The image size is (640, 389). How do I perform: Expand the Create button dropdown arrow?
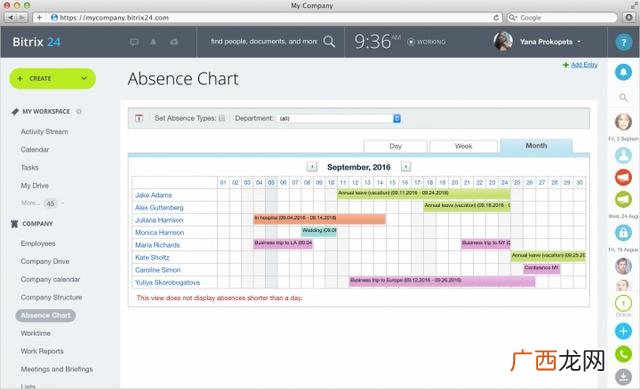point(84,78)
